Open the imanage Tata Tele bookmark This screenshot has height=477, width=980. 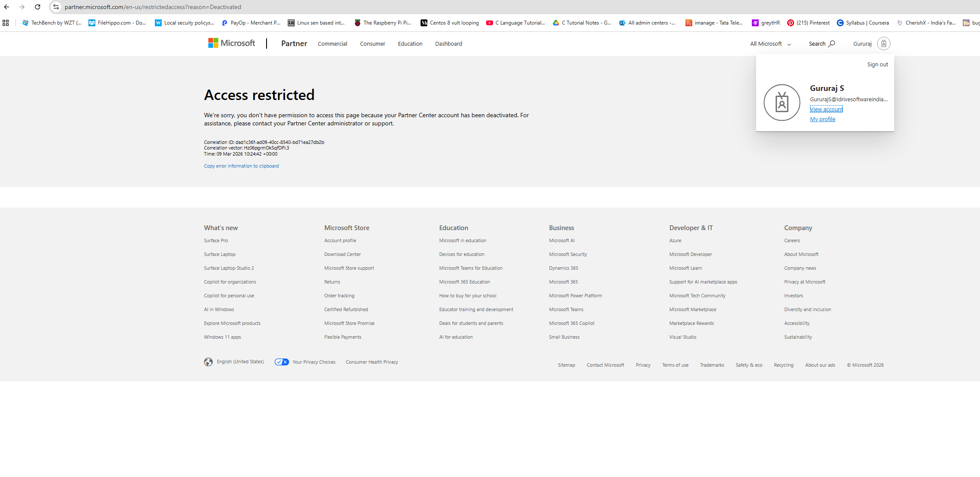click(714, 23)
